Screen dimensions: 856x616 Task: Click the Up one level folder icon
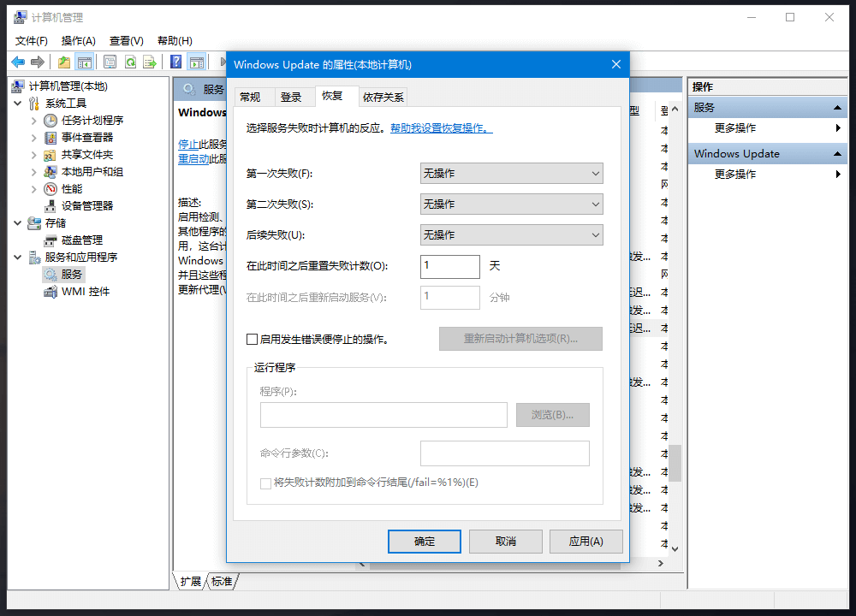(x=64, y=62)
